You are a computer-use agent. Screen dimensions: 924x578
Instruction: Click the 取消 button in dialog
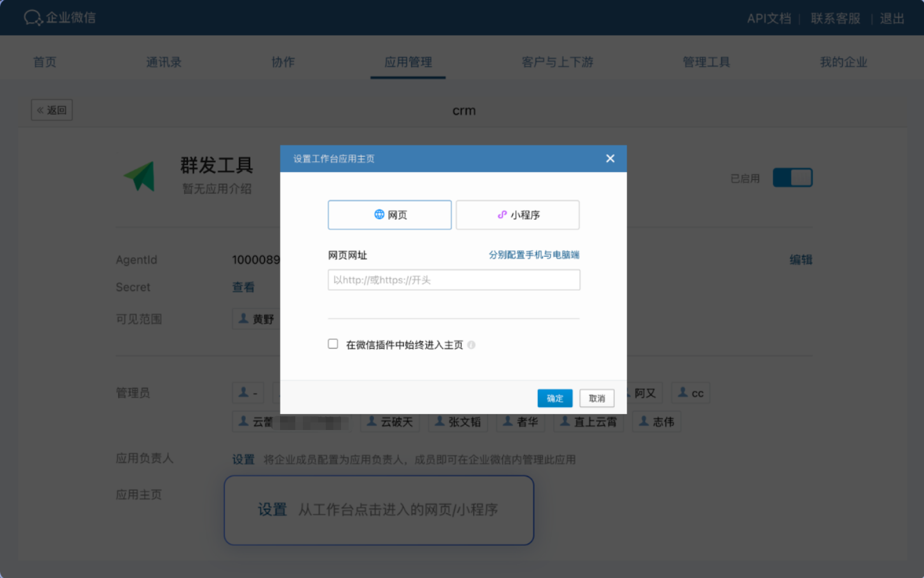[597, 398]
